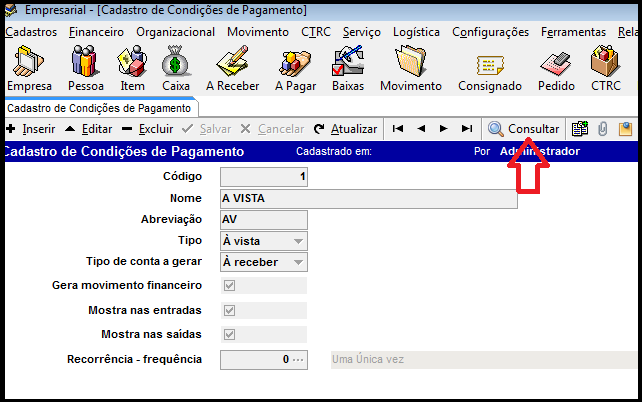This screenshot has width=642, height=402.
Task: Toggle Mostra nas saídas checkbox
Action: coord(229,334)
